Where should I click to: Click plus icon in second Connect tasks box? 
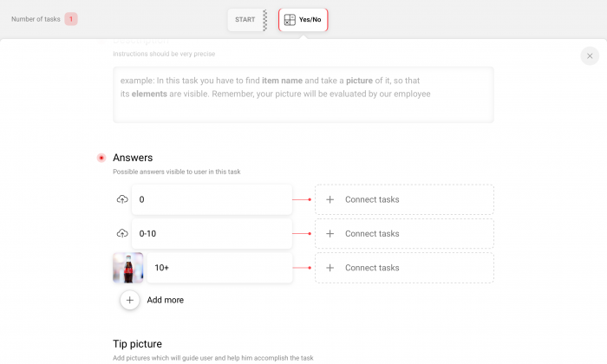(x=330, y=234)
